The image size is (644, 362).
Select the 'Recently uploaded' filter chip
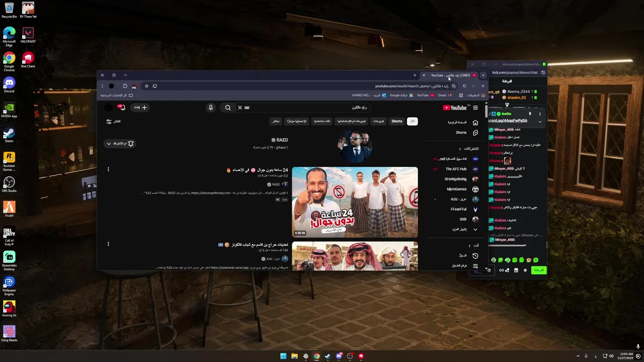tap(297, 121)
